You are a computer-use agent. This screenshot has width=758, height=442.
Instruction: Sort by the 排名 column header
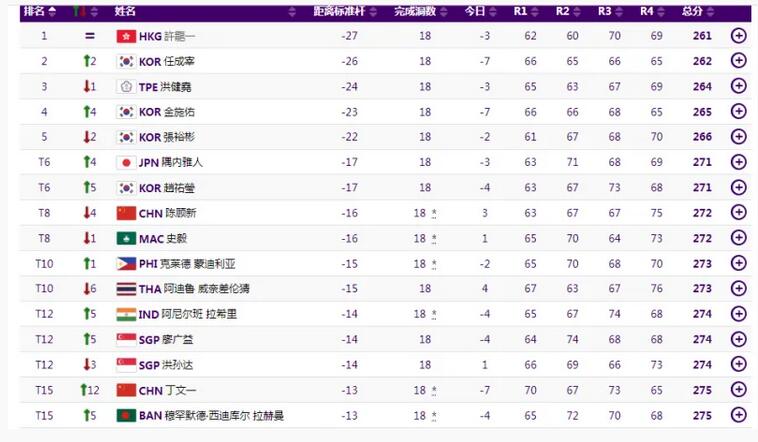tap(40, 11)
